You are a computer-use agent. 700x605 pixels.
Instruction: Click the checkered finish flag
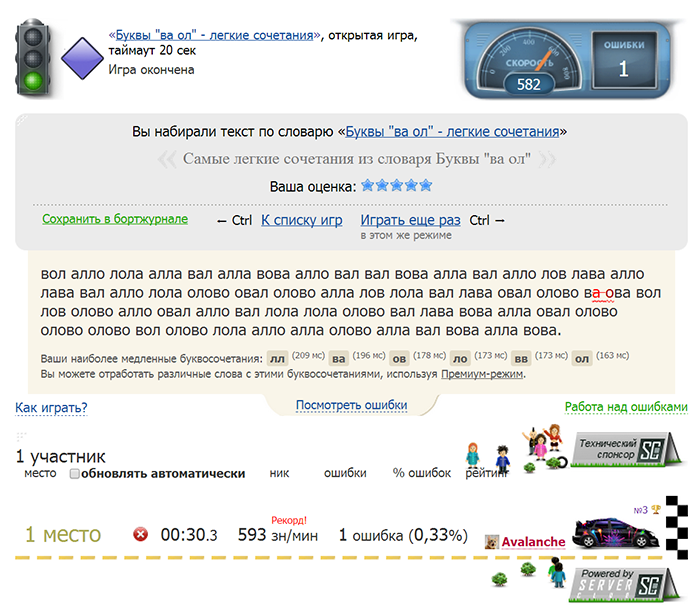677,527
